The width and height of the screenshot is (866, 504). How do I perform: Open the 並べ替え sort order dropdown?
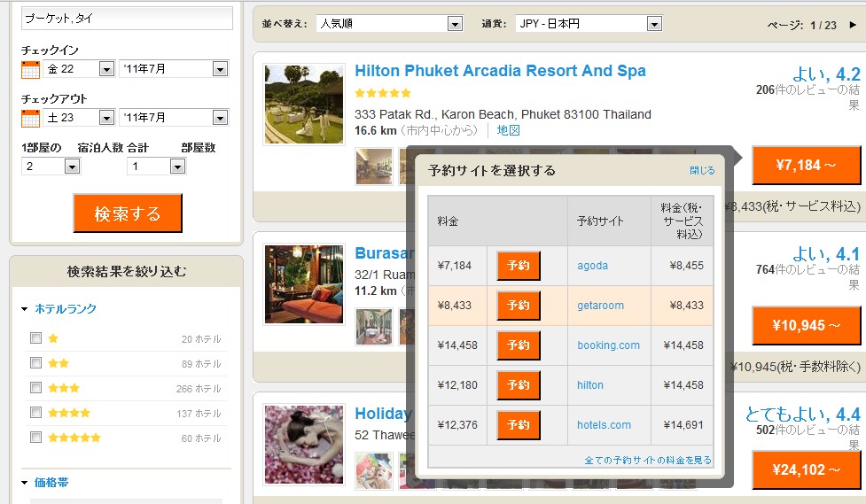[389, 24]
